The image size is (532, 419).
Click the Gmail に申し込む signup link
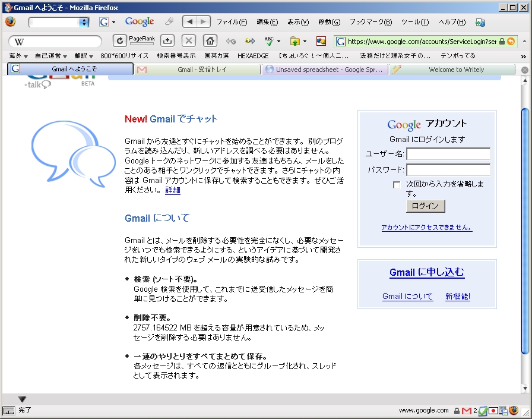(x=427, y=272)
